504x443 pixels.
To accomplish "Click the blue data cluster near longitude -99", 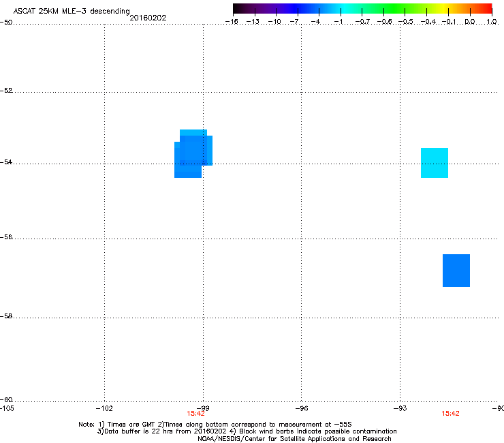I will [x=193, y=153].
